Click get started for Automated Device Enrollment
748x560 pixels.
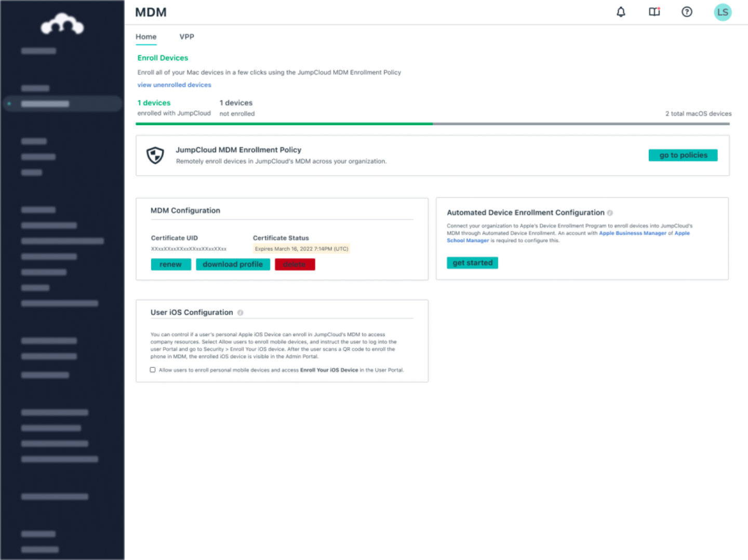click(x=472, y=262)
